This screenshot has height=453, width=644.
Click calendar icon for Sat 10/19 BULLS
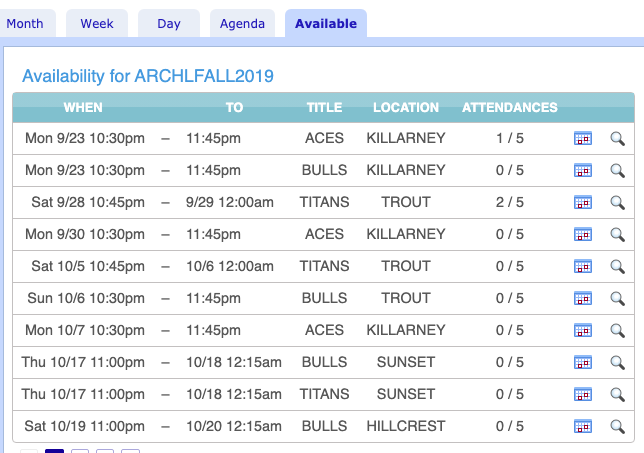(583, 427)
